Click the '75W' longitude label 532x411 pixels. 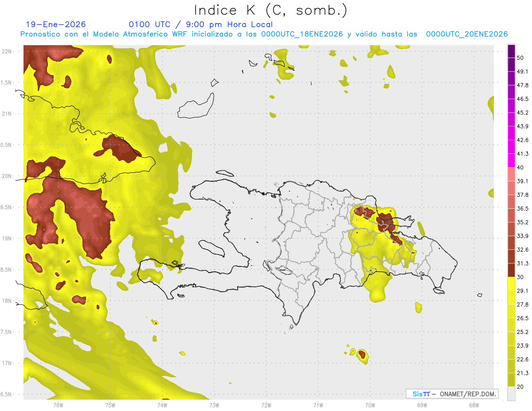[110, 405]
